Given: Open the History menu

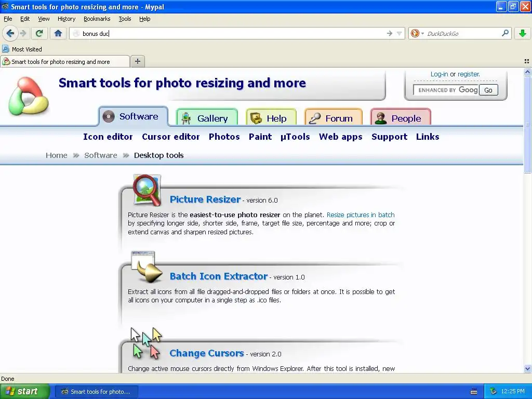Looking at the screenshot, I should pyautogui.click(x=66, y=19).
